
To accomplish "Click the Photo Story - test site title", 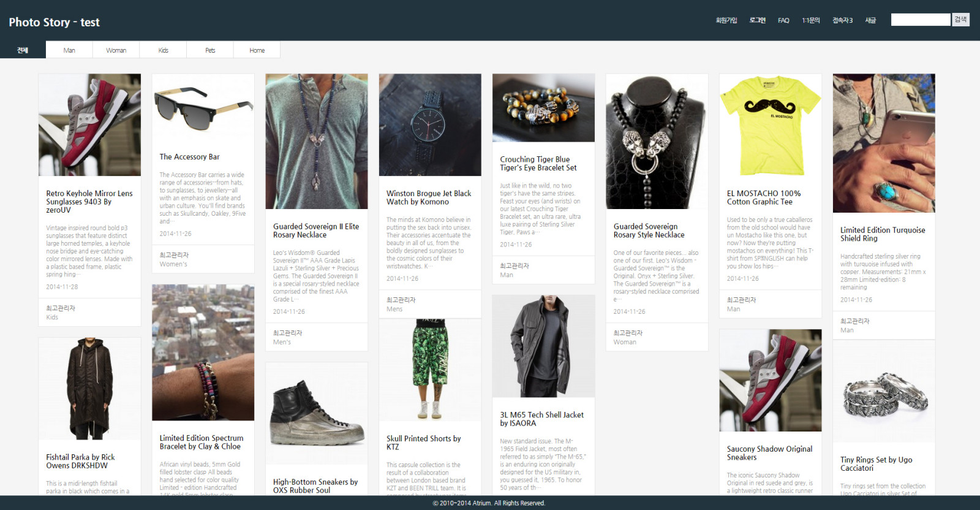I will click(x=54, y=22).
